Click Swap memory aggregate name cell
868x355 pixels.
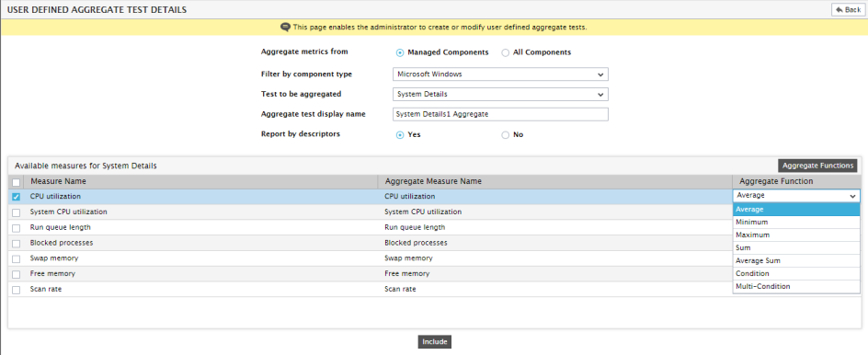[x=408, y=258]
